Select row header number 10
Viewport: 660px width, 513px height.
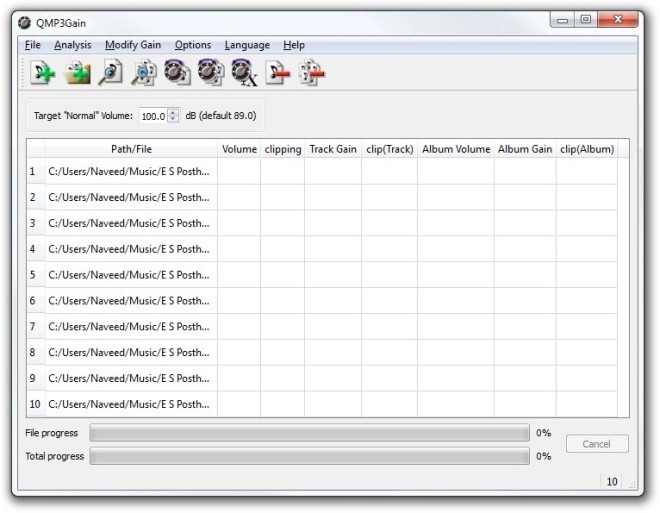36,404
